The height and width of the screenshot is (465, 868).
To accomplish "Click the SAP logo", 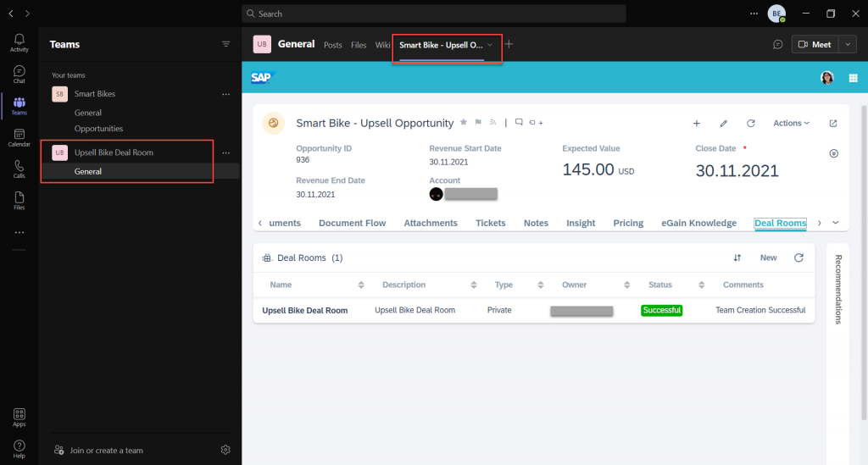I will coord(262,77).
